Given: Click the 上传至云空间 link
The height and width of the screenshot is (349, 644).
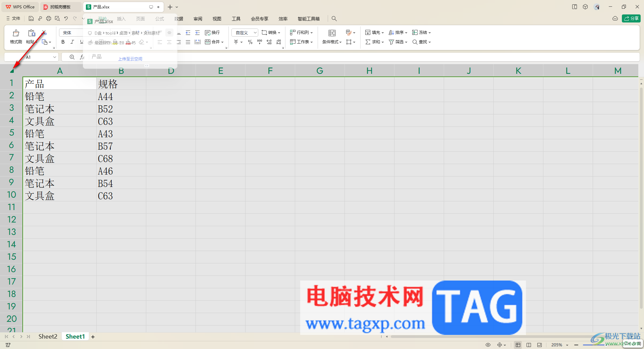Looking at the screenshot, I should click(130, 59).
